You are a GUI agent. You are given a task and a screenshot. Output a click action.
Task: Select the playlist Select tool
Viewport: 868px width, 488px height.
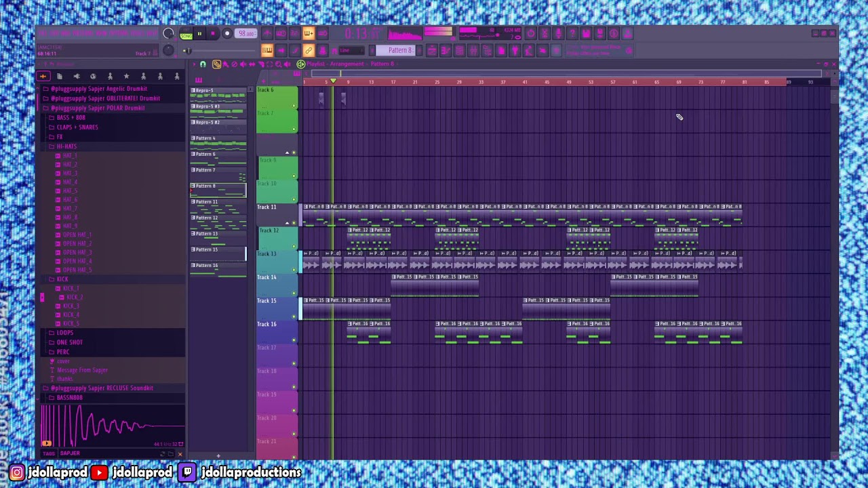coord(270,64)
